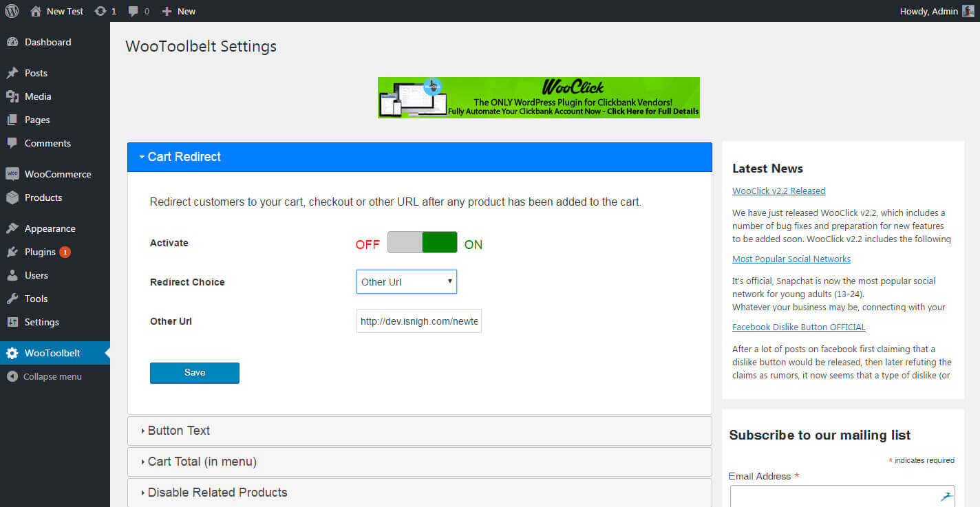Image resolution: width=980 pixels, height=507 pixels.
Task: Click the Posts pushpin icon
Action: [x=12, y=73]
